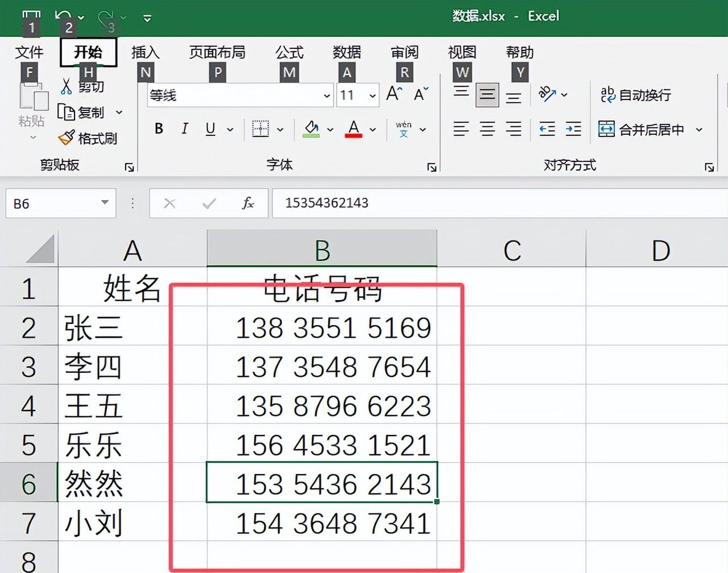
Task: Toggle Bold formatting
Action: coord(159,129)
